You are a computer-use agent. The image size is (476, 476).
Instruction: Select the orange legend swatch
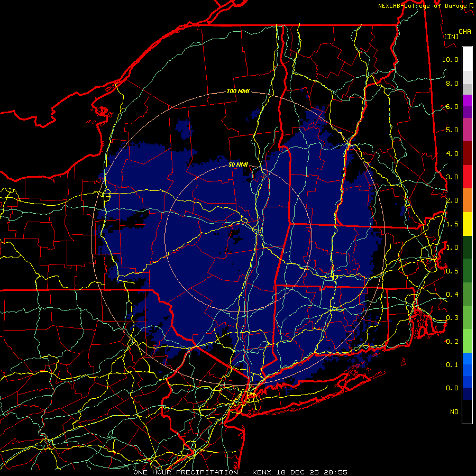pyautogui.click(x=467, y=200)
